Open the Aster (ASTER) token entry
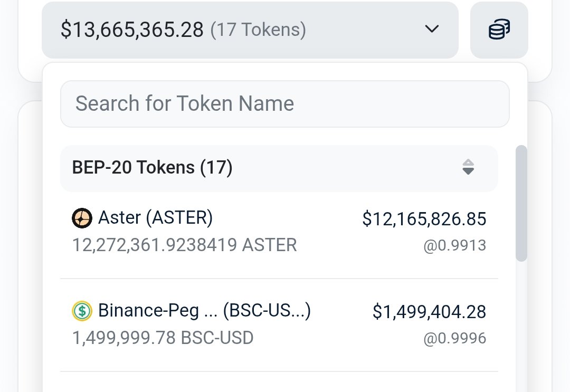 (155, 217)
